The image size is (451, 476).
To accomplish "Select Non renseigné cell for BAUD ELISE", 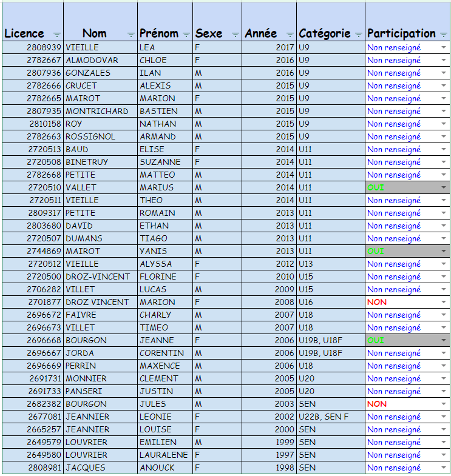I will coord(408,149).
